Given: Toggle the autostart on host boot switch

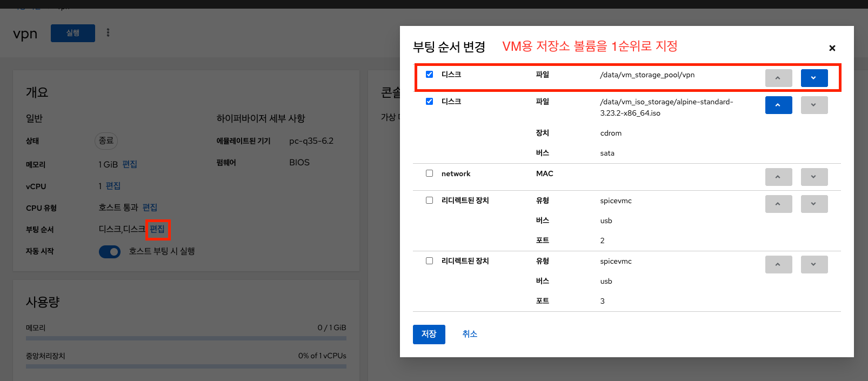Looking at the screenshot, I should pos(110,252).
